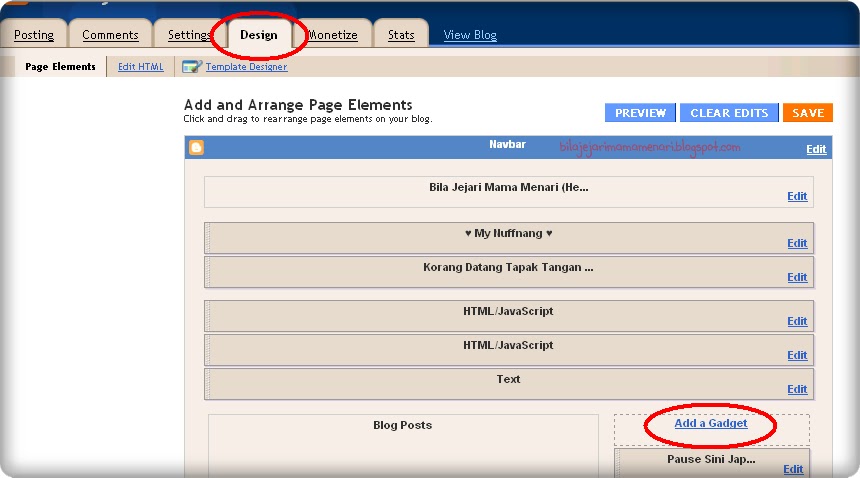Select the Design tab
The height and width of the screenshot is (478, 860).
click(259, 35)
